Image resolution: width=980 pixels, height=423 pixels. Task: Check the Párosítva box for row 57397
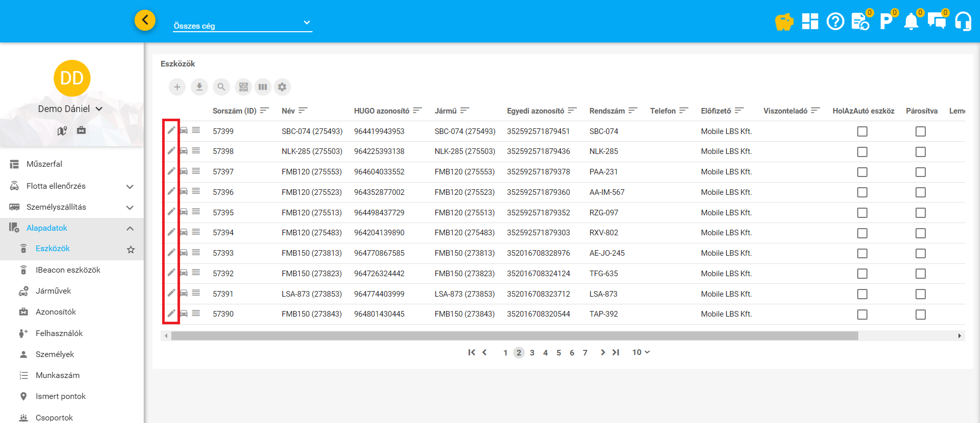click(921, 172)
